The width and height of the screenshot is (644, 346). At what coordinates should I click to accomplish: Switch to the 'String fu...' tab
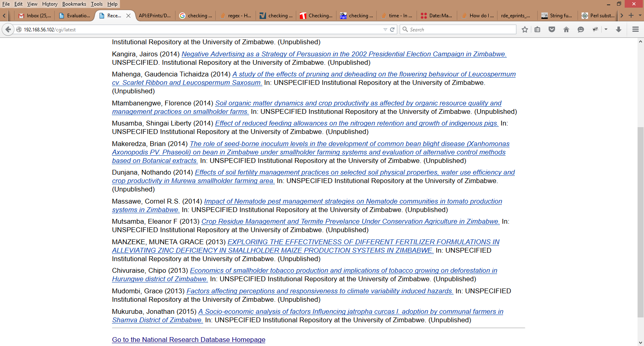click(x=557, y=16)
